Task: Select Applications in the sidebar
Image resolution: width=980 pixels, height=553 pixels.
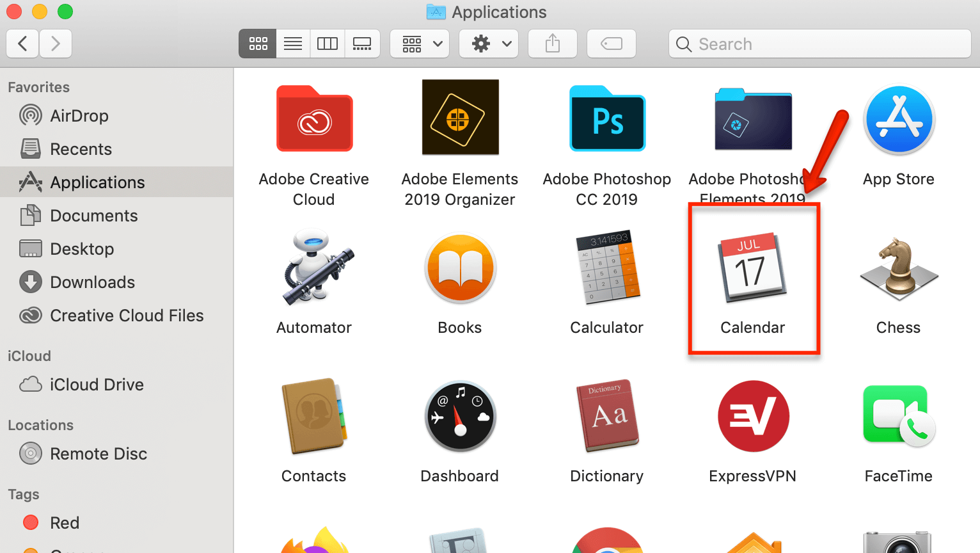Action: point(116,182)
